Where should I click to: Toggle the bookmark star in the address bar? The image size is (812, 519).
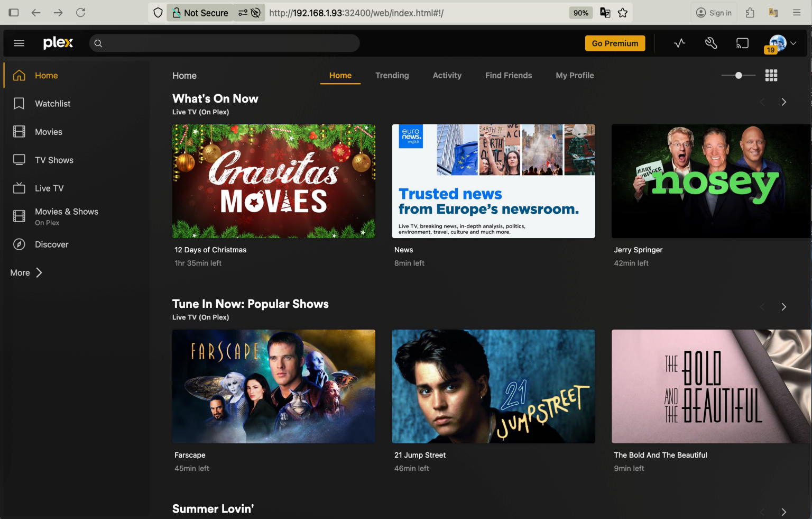pyautogui.click(x=623, y=12)
